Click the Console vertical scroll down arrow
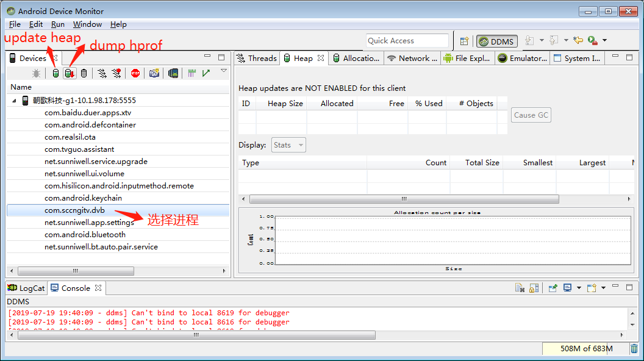 click(x=632, y=324)
